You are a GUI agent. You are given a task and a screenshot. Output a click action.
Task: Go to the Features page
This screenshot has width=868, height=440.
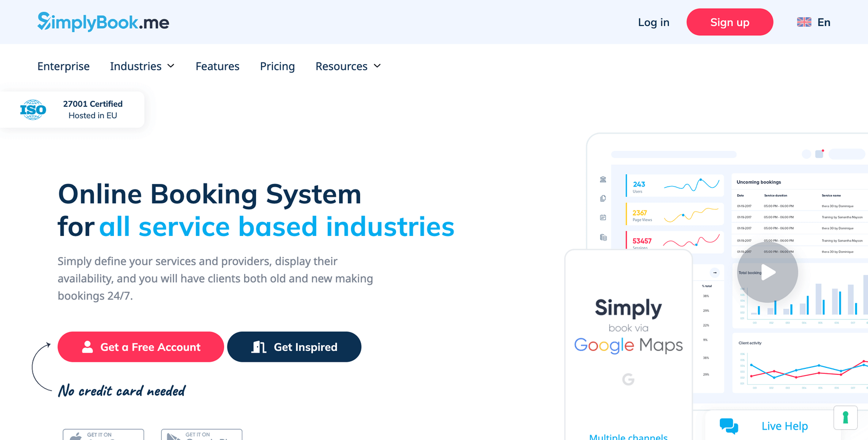click(x=218, y=66)
